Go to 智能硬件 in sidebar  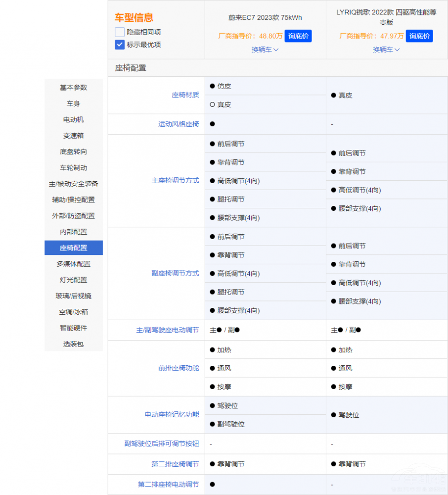point(74,328)
